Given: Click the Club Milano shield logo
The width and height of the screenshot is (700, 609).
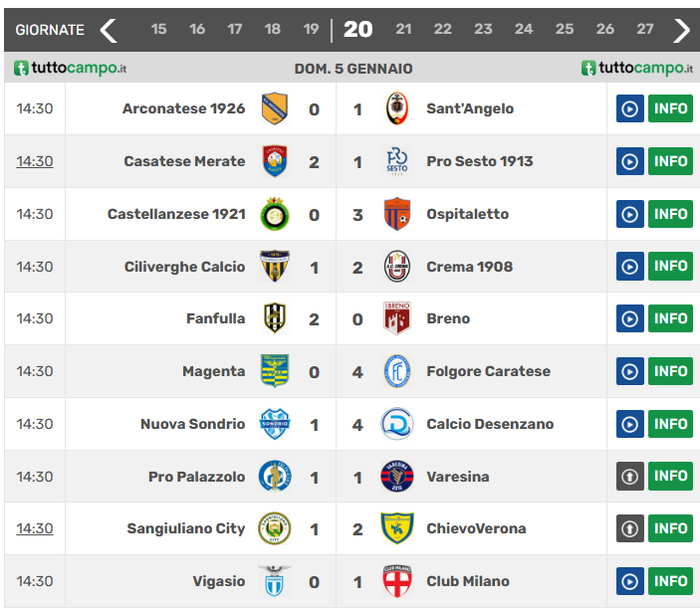Looking at the screenshot, I should pos(397,581).
